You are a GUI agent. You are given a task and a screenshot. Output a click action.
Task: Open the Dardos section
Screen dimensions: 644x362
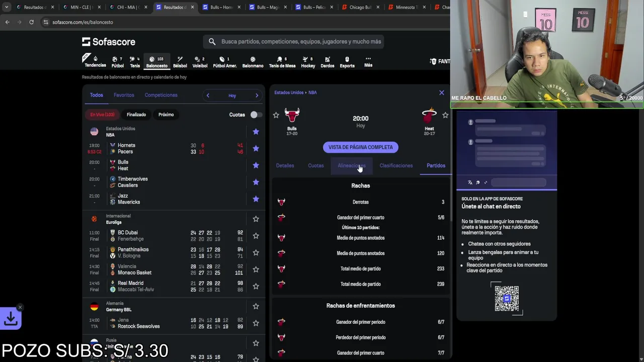328,61
